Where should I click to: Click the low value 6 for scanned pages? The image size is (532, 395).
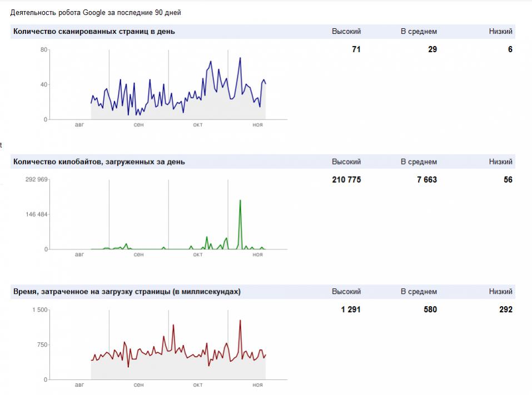point(509,49)
